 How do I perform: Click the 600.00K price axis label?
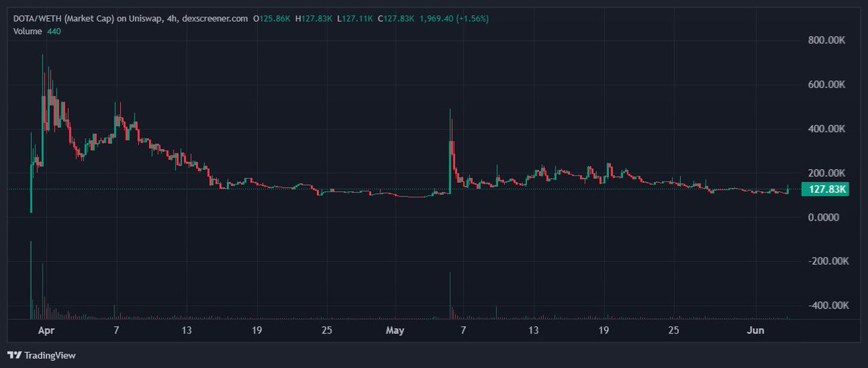pos(827,85)
